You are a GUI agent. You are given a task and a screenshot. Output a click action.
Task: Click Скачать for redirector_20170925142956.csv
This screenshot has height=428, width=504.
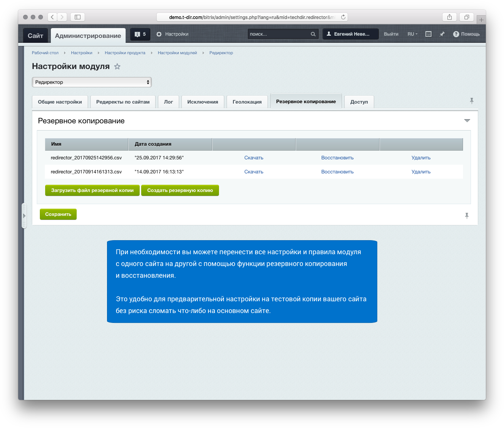click(x=254, y=158)
